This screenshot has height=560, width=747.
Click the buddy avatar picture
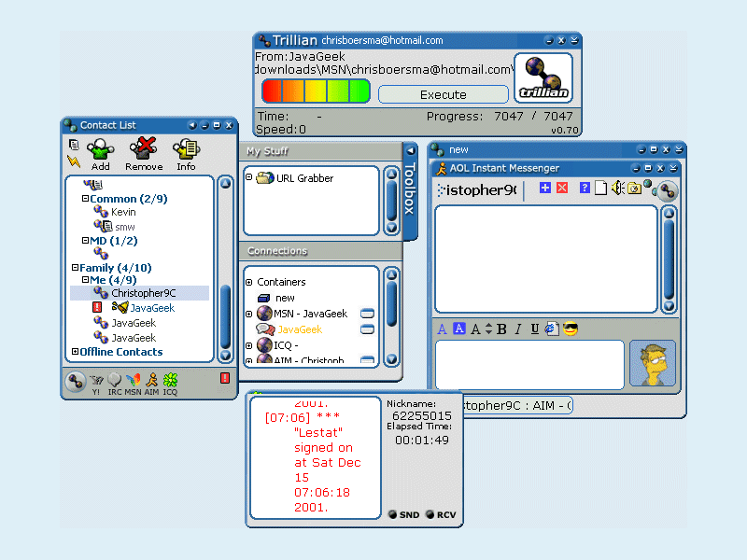(x=652, y=363)
